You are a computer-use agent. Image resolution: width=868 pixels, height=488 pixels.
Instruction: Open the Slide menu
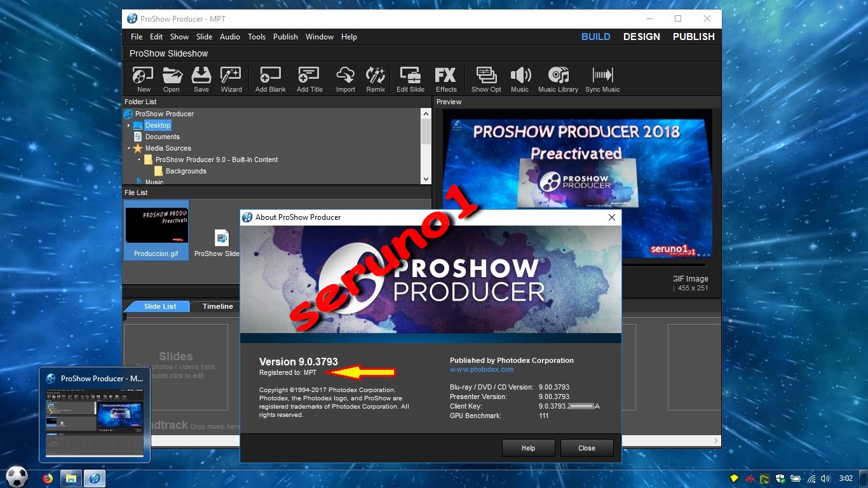(x=204, y=37)
